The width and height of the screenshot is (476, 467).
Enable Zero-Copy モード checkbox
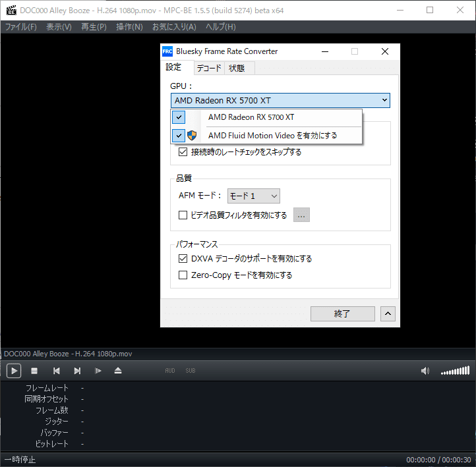(183, 275)
